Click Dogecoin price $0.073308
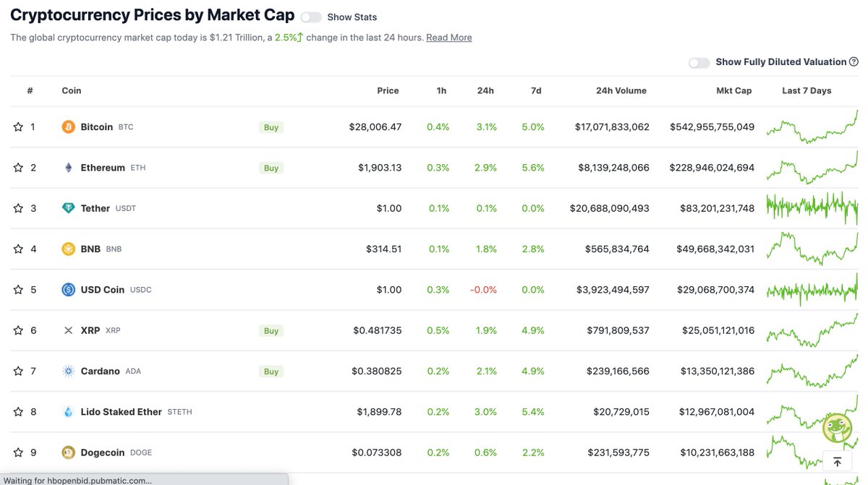The height and width of the screenshot is (485, 868). [x=377, y=452]
